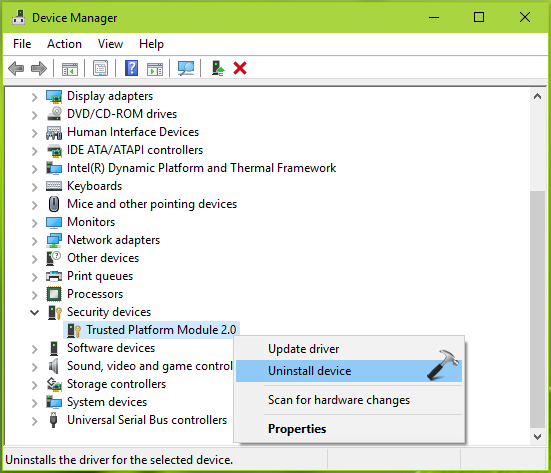
Task: Select Trusted Platform Module 2.0 device
Action: coord(161,330)
